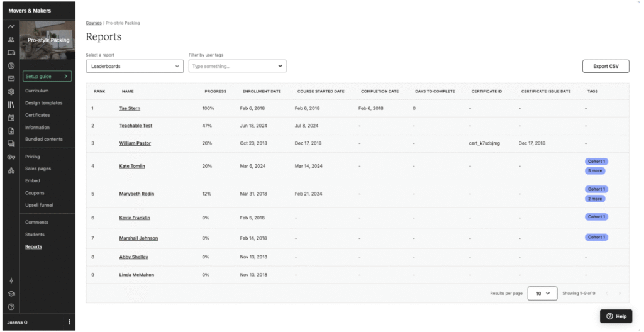This screenshot has height=332, width=644.
Task: Go to the previous results page arrow
Action: coord(607,294)
